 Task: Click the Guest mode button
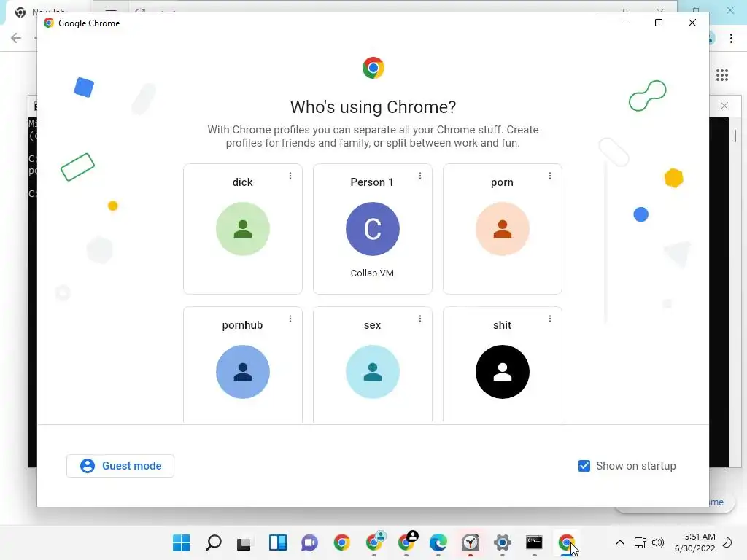point(120,466)
